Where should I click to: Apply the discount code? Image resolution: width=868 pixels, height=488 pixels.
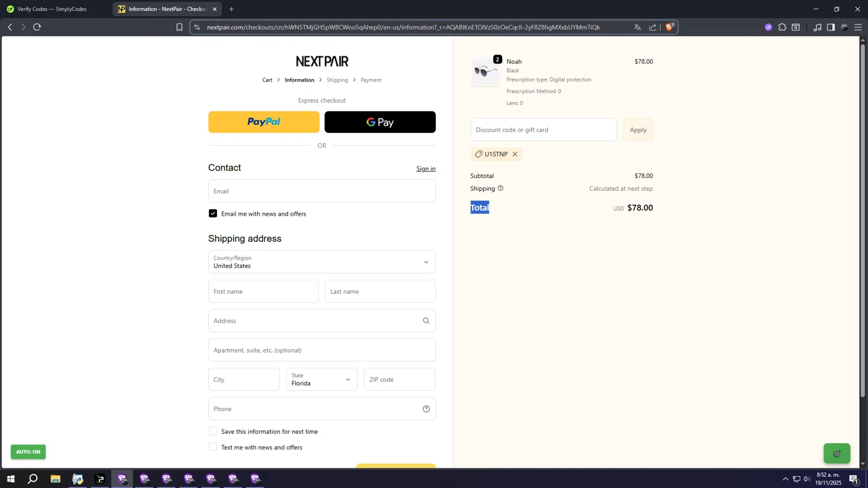(638, 130)
